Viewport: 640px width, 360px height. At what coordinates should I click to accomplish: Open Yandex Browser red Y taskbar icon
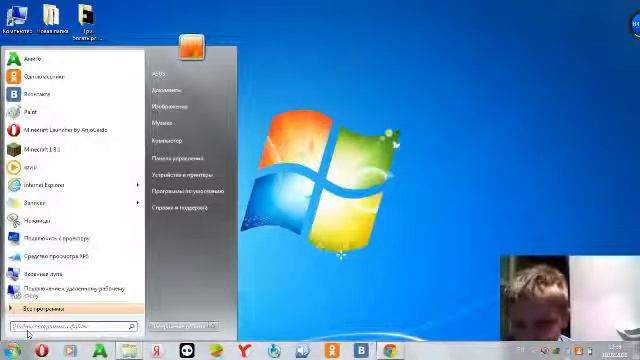point(244,351)
